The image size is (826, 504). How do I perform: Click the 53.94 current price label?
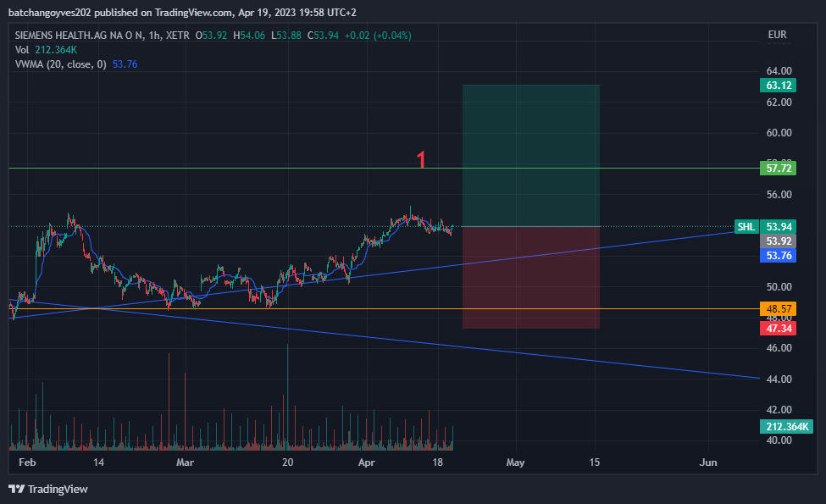(x=778, y=227)
